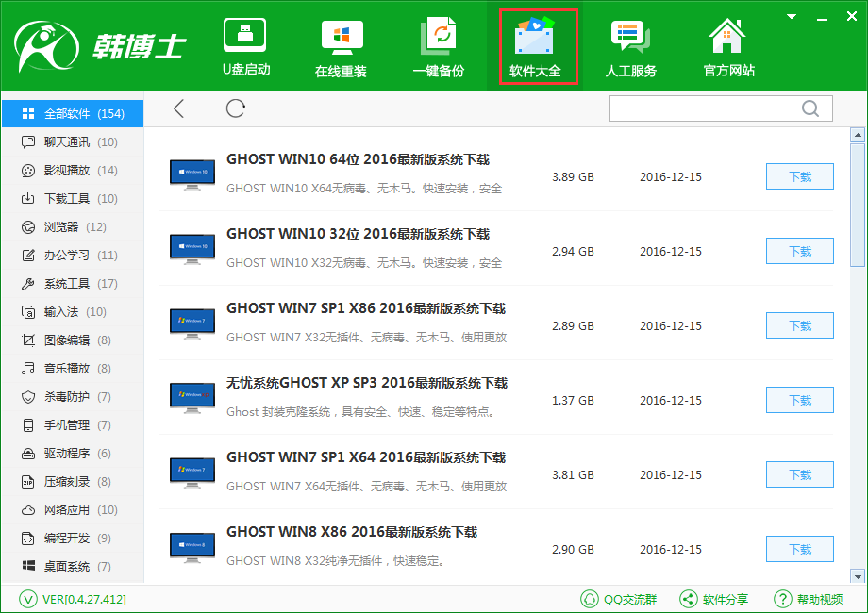Download GHOST WIN10 64位 system

(799, 176)
